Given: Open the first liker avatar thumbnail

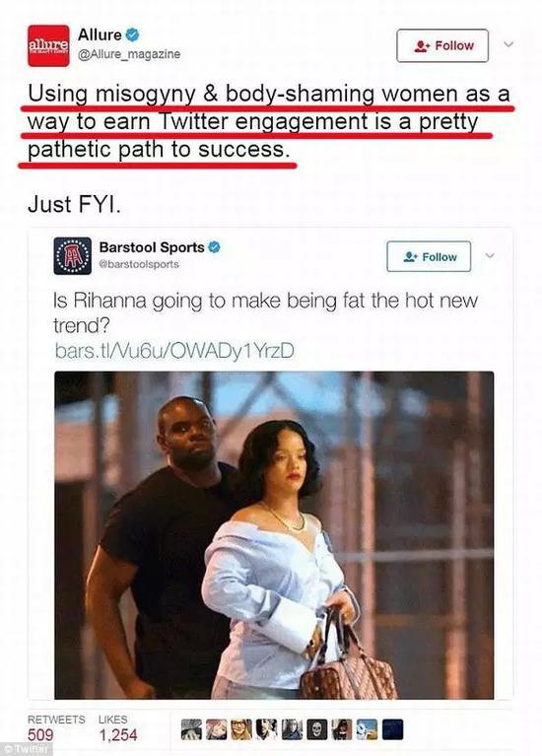Looking at the screenshot, I should pos(191,729).
